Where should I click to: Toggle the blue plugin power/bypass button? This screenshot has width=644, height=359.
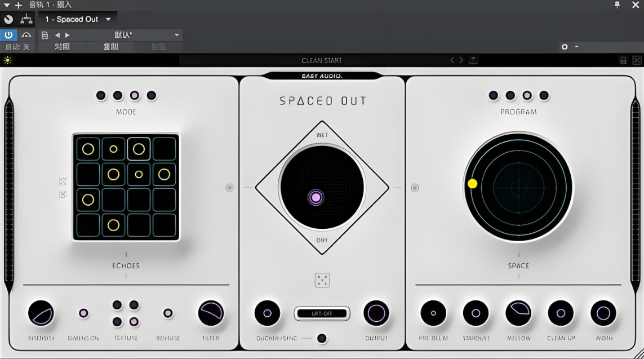click(8, 35)
